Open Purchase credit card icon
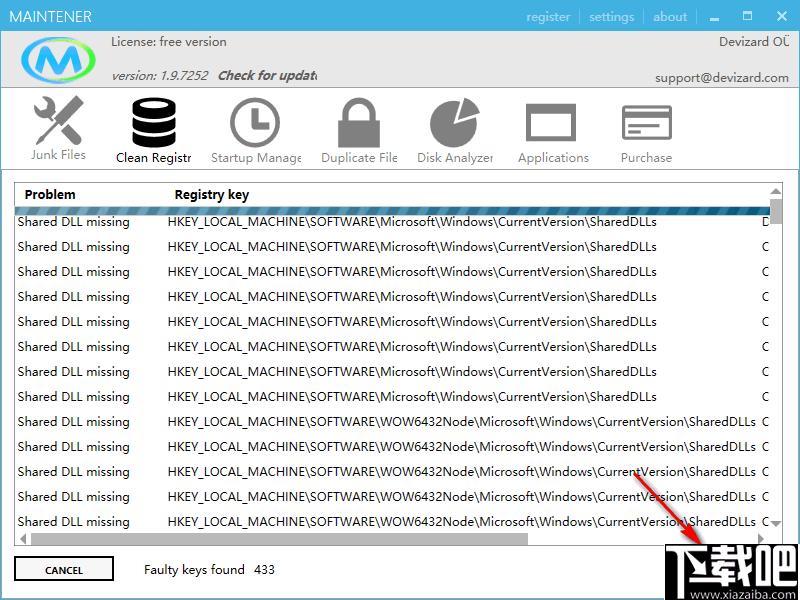This screenshot has width=800, height=600. [646, 122]
